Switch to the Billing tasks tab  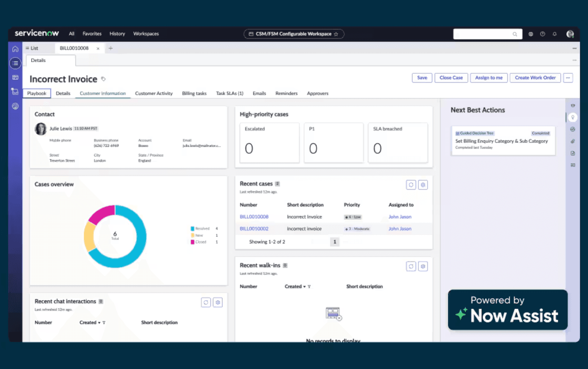[x=194, y=93]
